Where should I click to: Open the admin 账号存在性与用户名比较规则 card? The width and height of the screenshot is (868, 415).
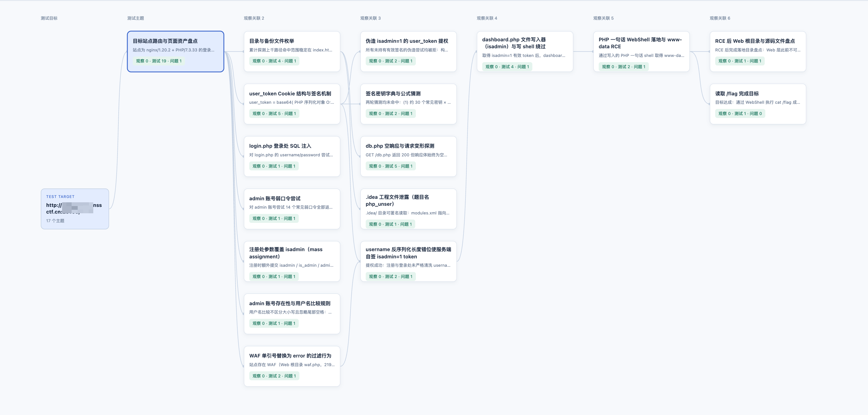292,314
